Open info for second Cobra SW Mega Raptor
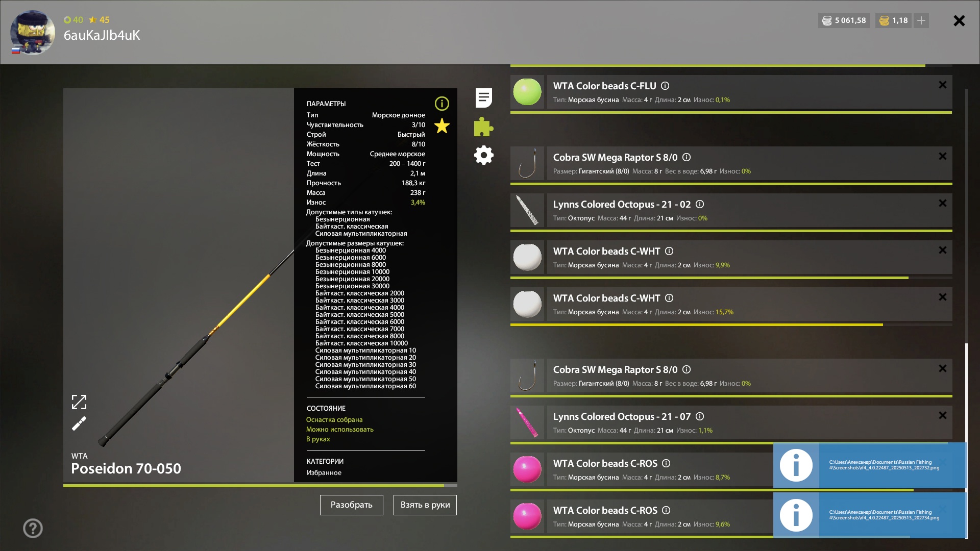 (x=687, y=369)
